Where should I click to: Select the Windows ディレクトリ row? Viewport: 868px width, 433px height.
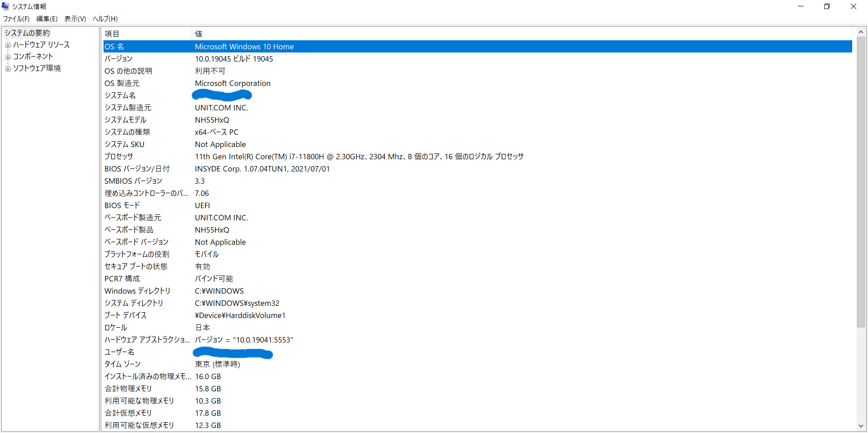(478, 291)
